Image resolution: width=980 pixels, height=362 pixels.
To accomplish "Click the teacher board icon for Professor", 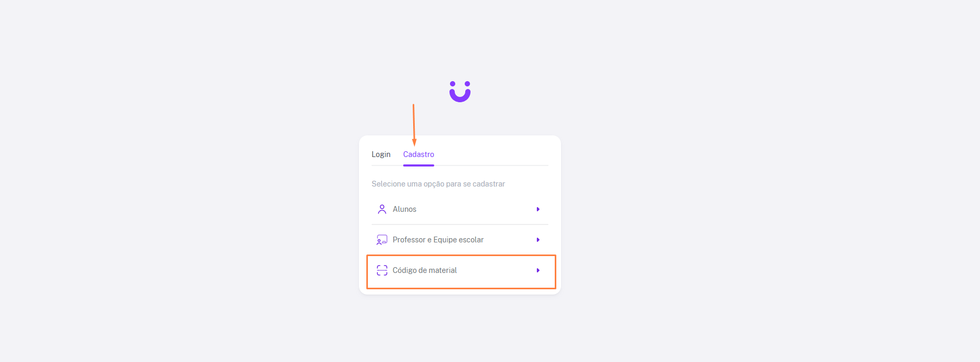I will [382, 240].
